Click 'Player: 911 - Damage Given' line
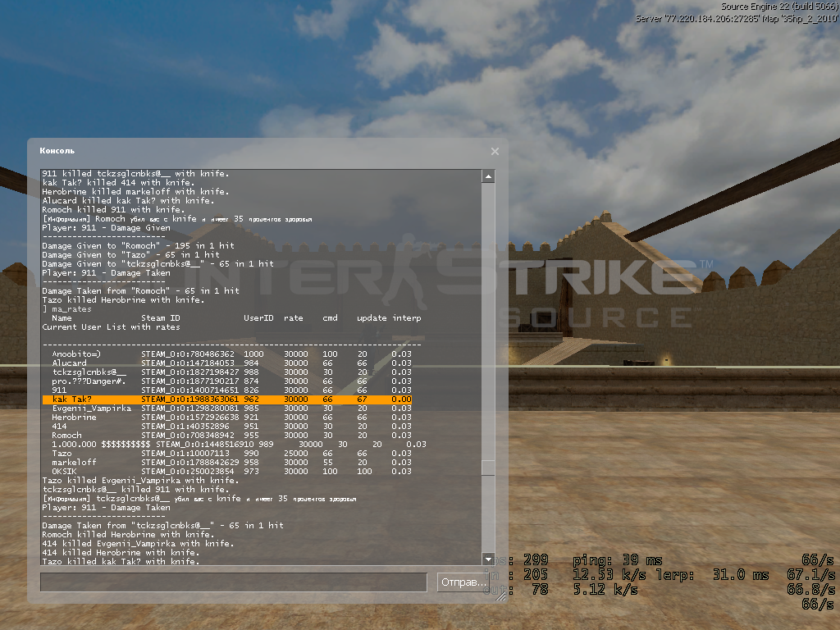 (x=106, y=228)
